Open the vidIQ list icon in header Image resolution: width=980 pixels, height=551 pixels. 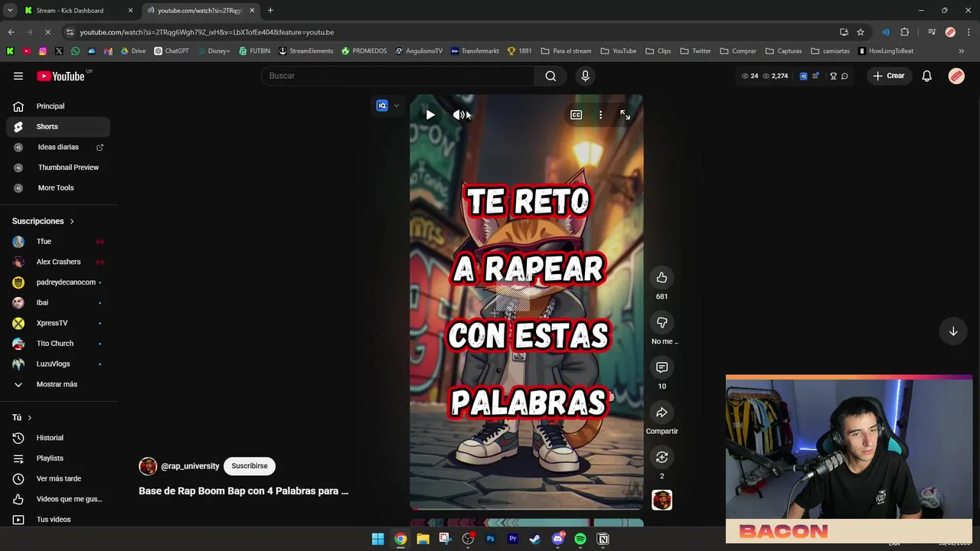click(815, 76)
